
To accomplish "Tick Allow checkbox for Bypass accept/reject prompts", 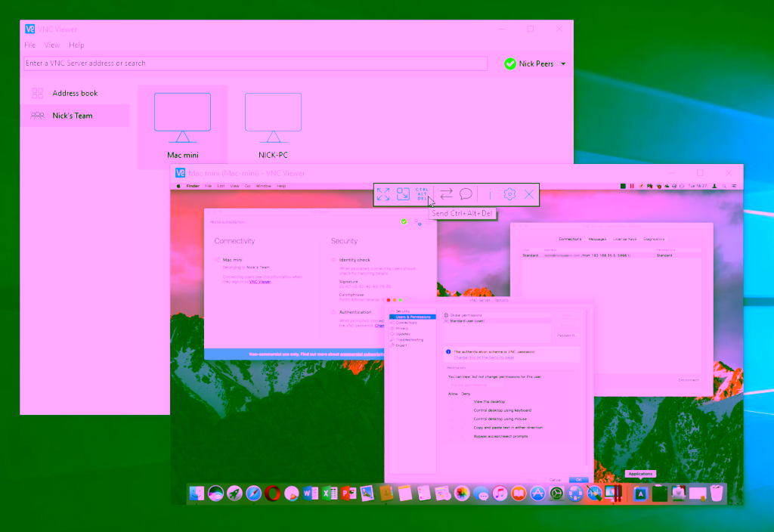I will [x=453, y=436].
